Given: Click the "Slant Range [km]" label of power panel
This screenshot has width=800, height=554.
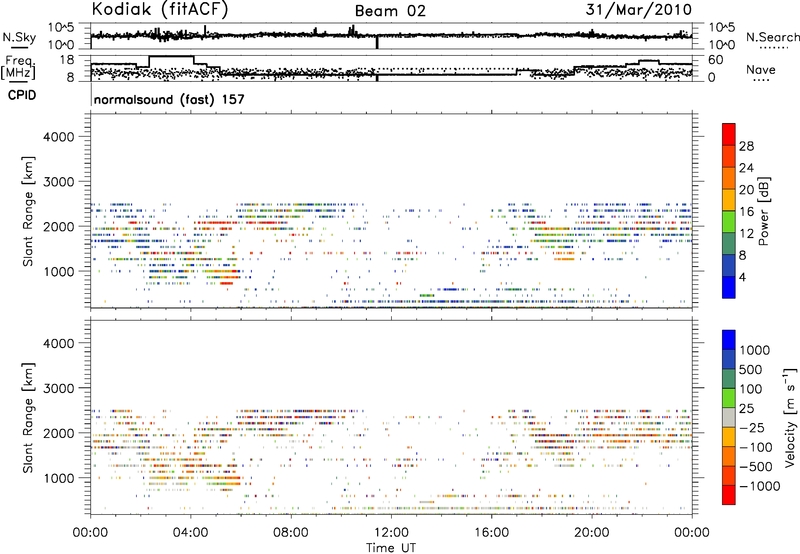Looking at the screenshot, I should pos(28,211).
